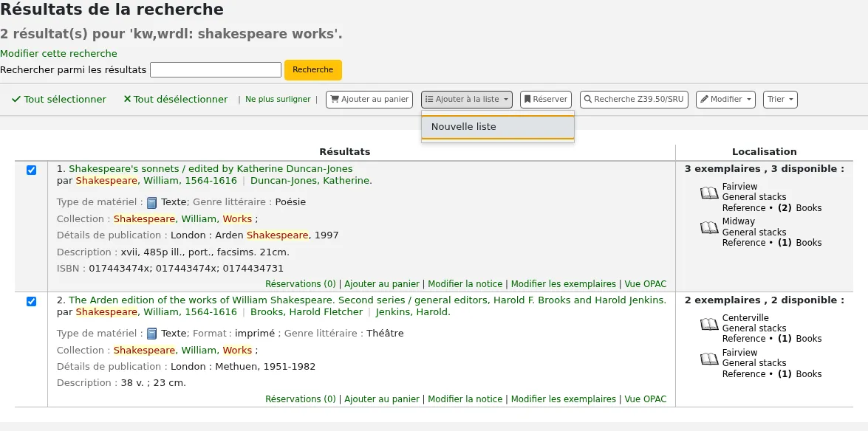This screenshot has width=868, height=431.
Task: Click Ne plus surligner link
Action: point(278,99)
